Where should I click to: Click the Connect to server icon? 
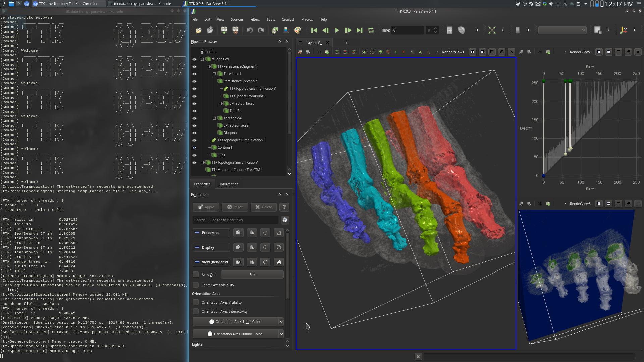[x=224, y=30]
